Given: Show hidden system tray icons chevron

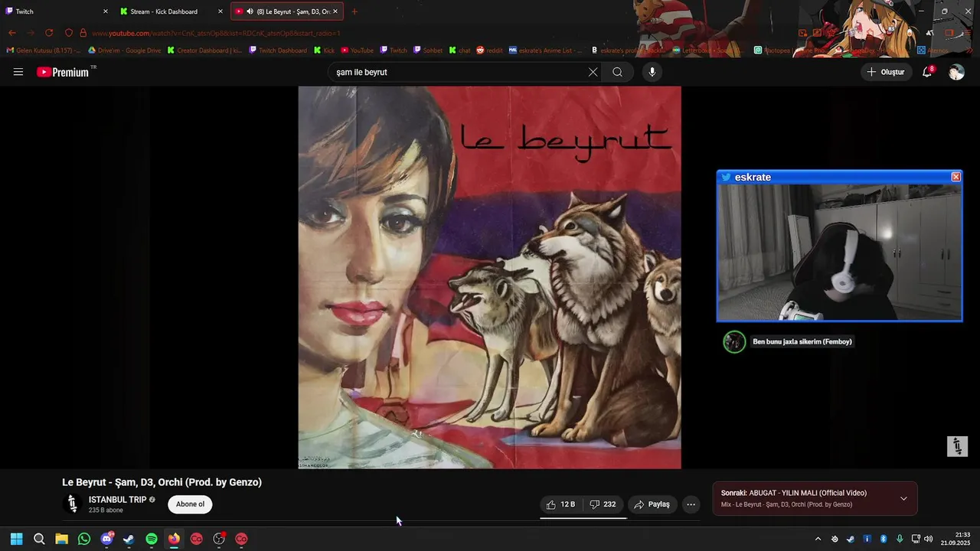Looking at the screenshot, I should [x=818, y=539].
